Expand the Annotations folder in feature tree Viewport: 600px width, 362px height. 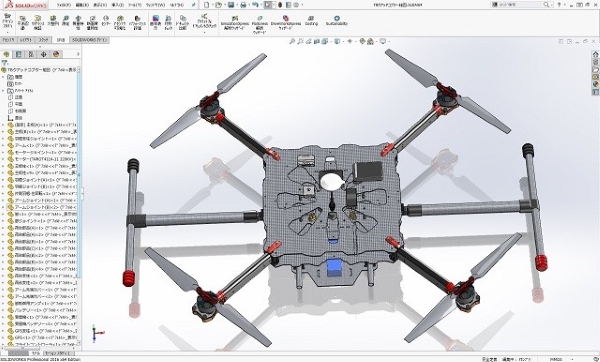(3, 91)
